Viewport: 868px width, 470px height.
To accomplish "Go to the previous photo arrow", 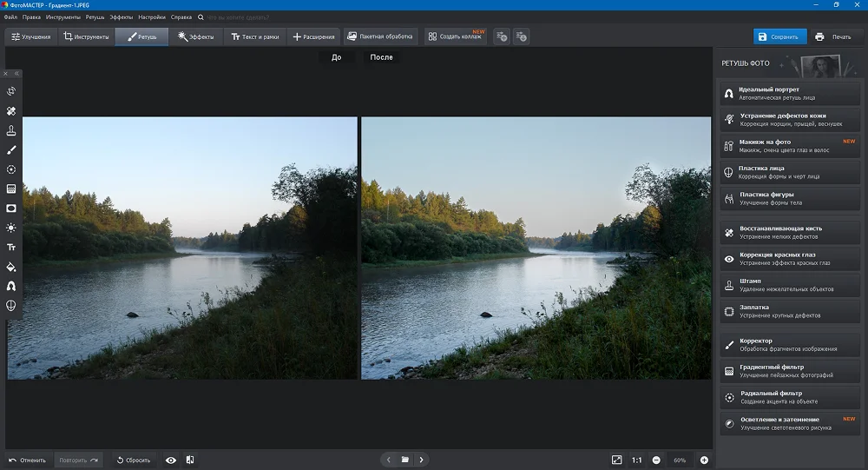I will (x=389, y=460).
